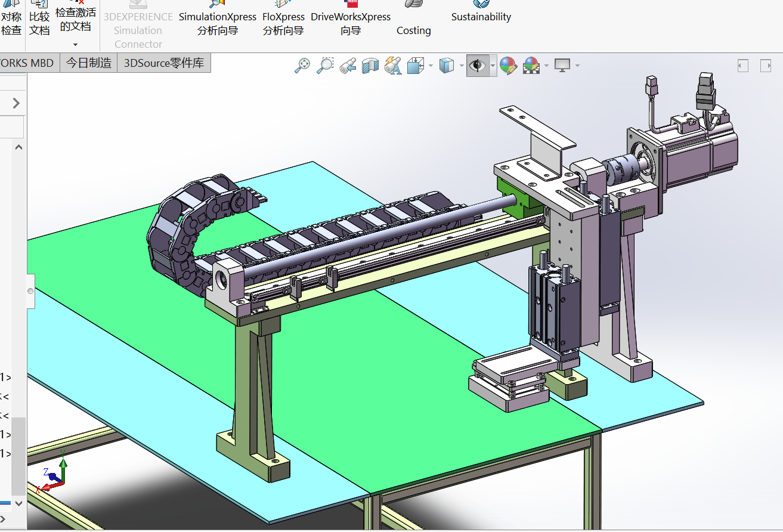Open the Dynamic Annotation Views icon

[393, 66]
